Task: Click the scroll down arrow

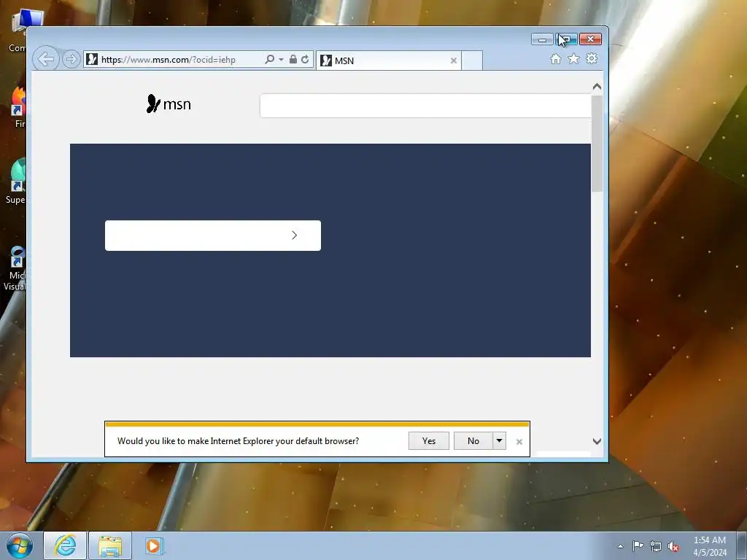Action: click(597, 441)
